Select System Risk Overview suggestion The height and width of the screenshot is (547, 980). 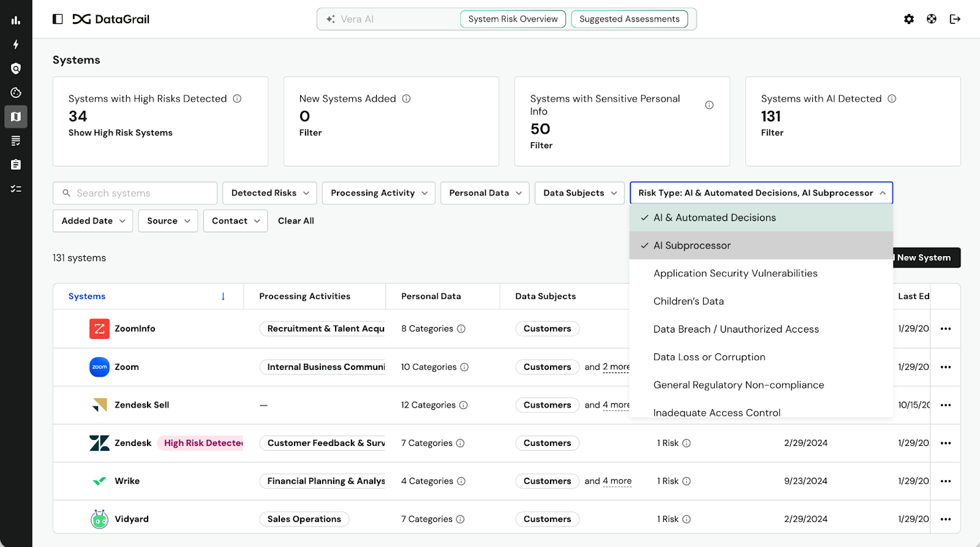point(513,19)
